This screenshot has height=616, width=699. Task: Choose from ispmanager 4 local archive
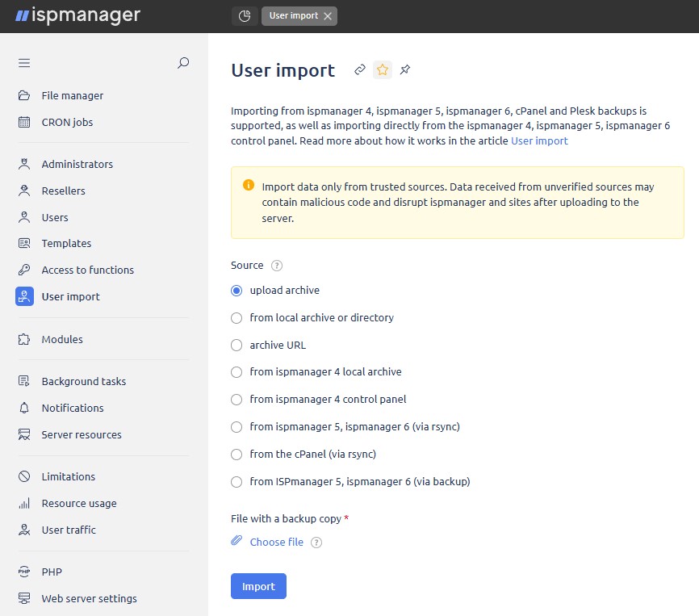pos(236,371)
